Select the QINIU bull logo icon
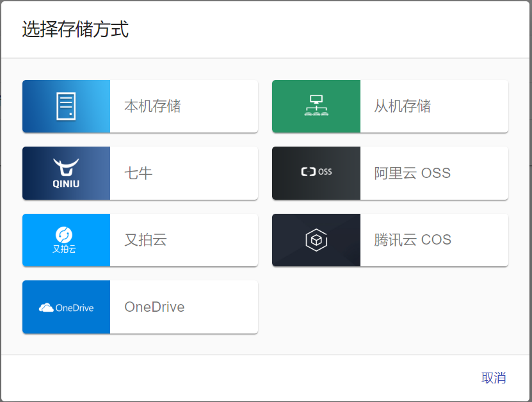This screenshot has height=402, width=532. tap(66, 173)
